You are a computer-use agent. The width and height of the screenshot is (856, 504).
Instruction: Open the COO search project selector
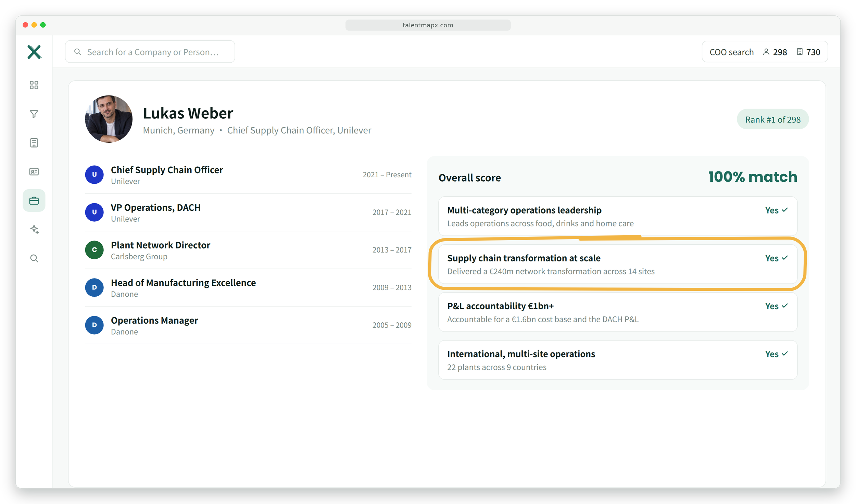[x=765, y=52]
